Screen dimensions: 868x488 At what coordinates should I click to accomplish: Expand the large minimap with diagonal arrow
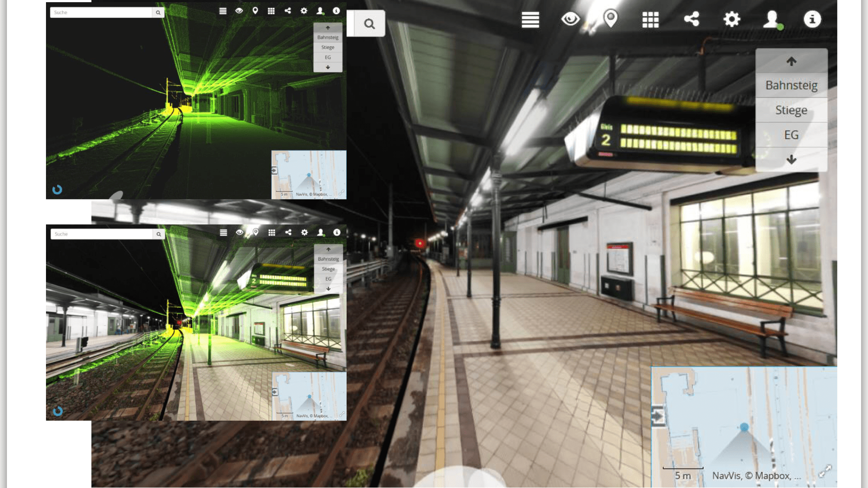coord(825,471)
